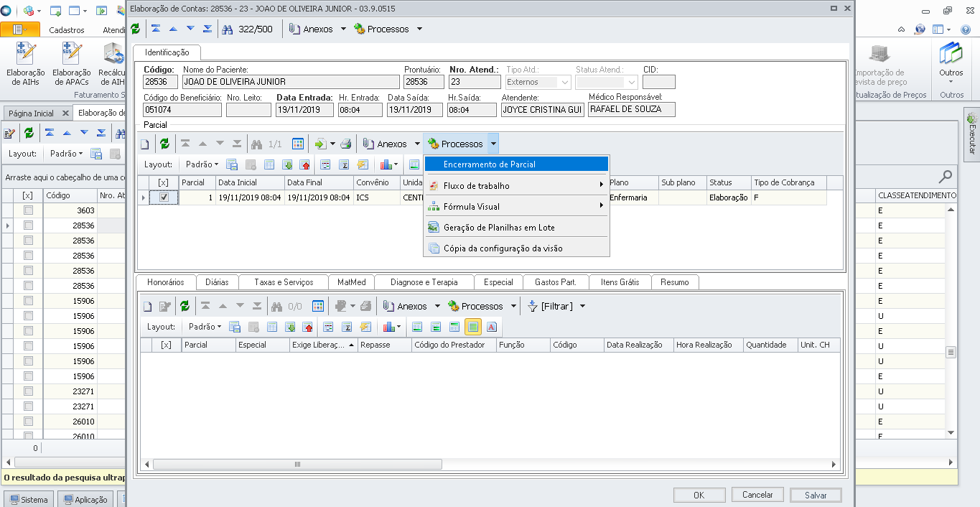Check the row 3603 checkbox in background list
The width and height of the screenshot is (980, 507).
(x=29, y=210)
